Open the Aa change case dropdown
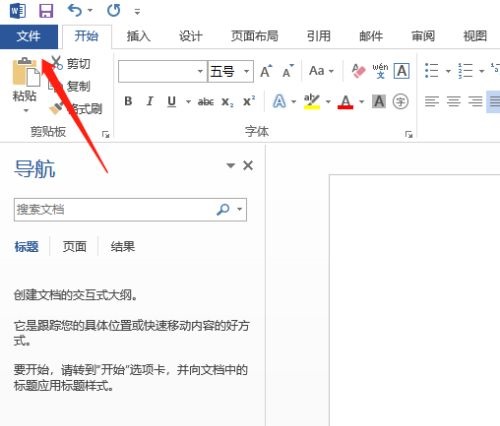Screen dimensions: 500x426 tap(321, 71)
